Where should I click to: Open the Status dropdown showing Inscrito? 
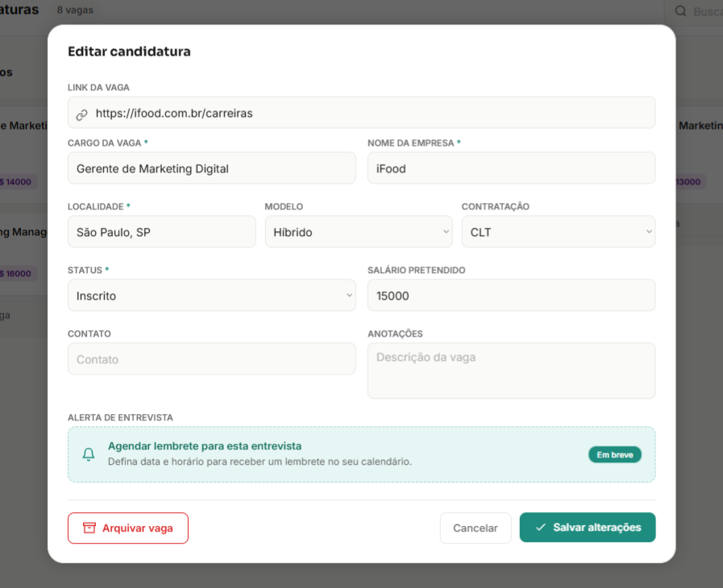click(212, 296)
